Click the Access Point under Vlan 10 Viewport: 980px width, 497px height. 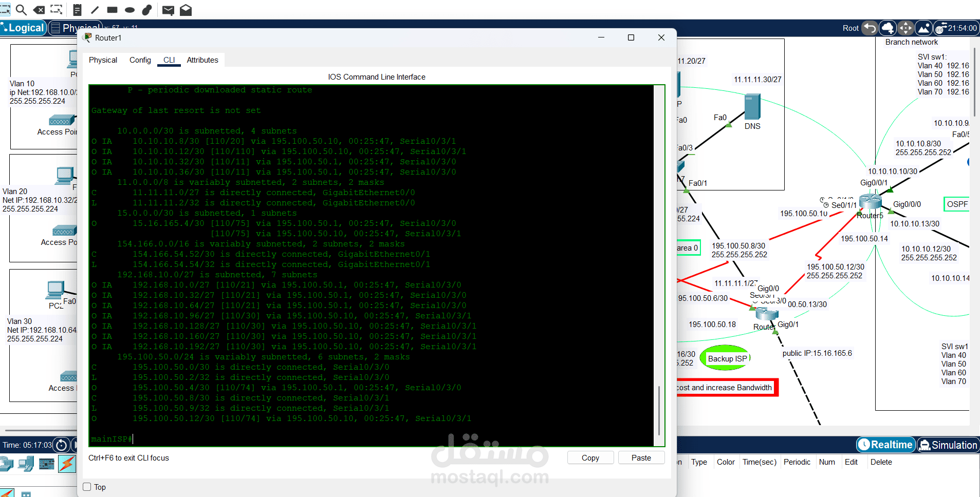pos(62,121)
